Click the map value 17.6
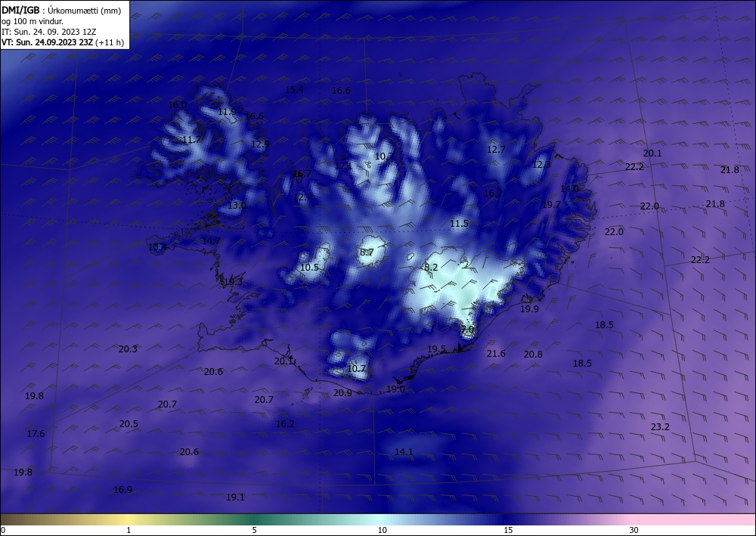The height and width of the screenshot is (536, 756). tap(36, 434)
